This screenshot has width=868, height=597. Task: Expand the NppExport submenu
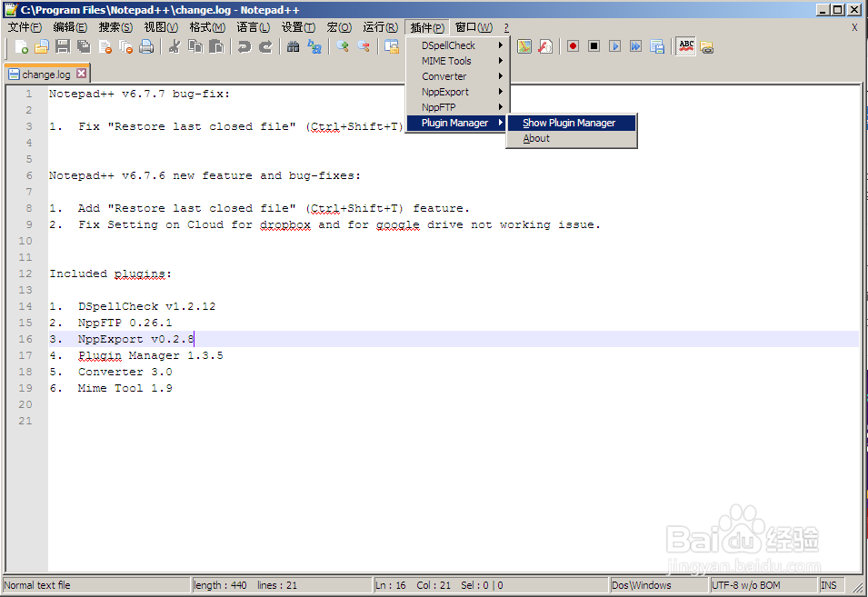(457, 92)
